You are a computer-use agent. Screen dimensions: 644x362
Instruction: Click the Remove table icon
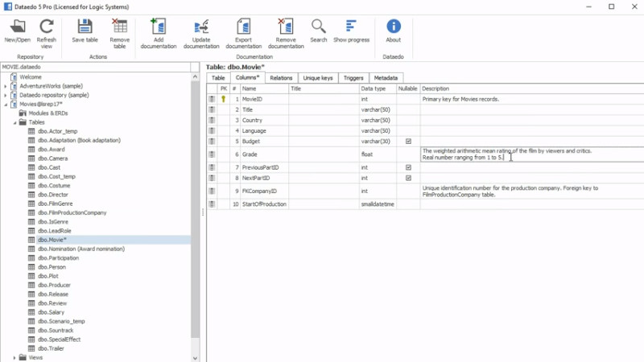click(119, 27)
